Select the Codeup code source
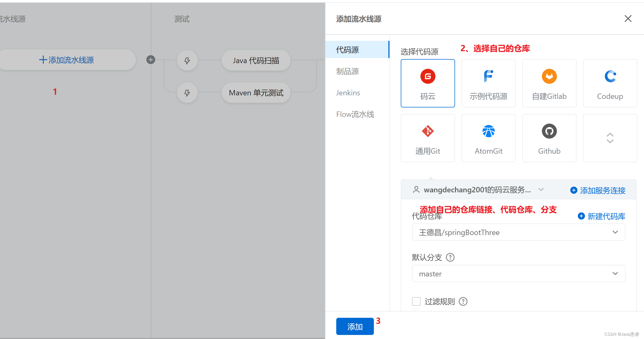This screenshot has width=644, height=339. point(610,83)
